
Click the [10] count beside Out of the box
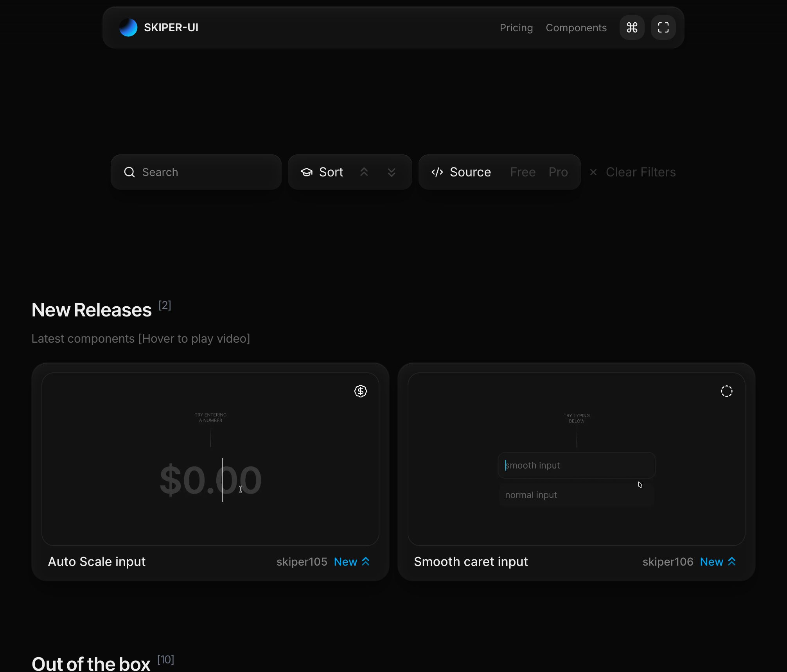pyautogui.click(x=165, y=659)
